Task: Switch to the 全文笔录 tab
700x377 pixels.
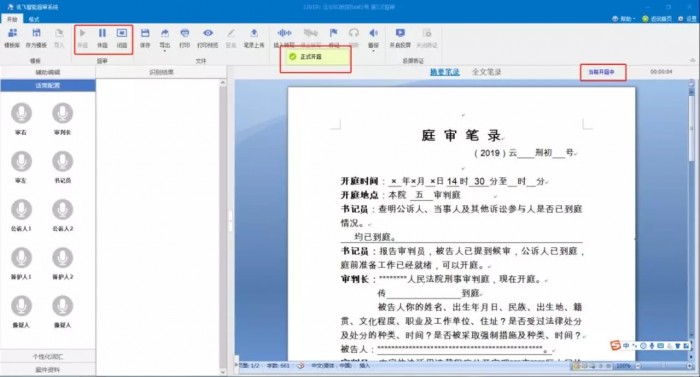Action: click(487, 72)
